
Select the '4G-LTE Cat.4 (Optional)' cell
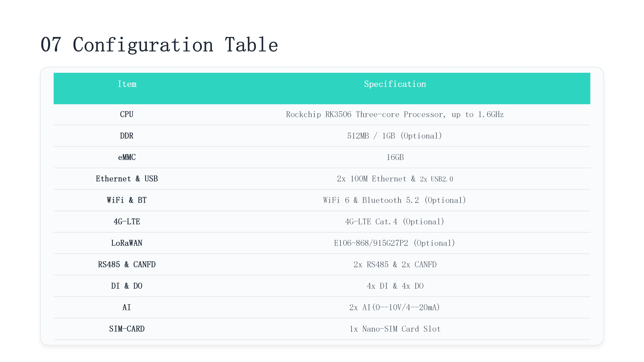[395, 222]
